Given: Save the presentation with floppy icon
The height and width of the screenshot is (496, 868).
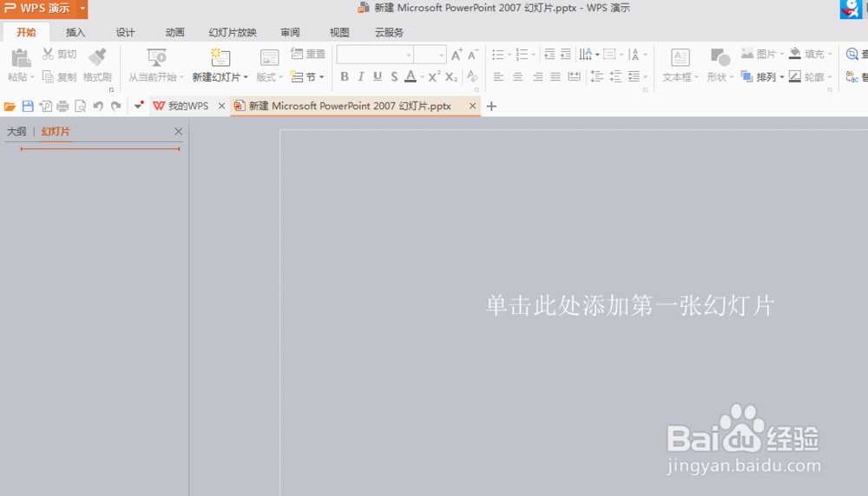Looking at the screenshot, I should 28,106.
